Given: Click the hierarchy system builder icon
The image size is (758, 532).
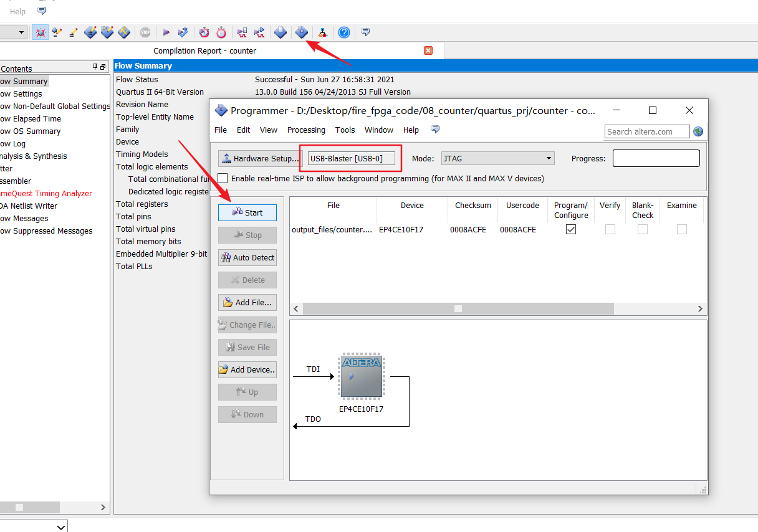Looking at the screenshot, I should 322,32.
